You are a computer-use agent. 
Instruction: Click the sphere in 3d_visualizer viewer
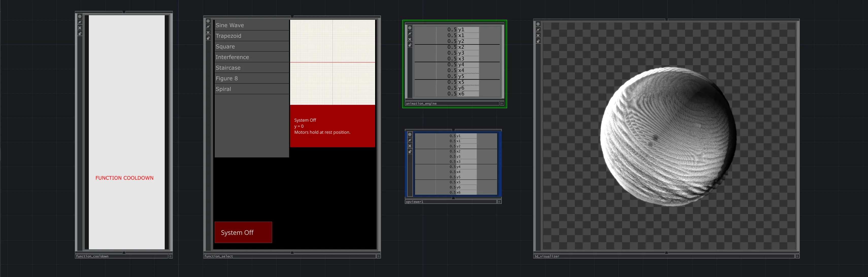668,137
